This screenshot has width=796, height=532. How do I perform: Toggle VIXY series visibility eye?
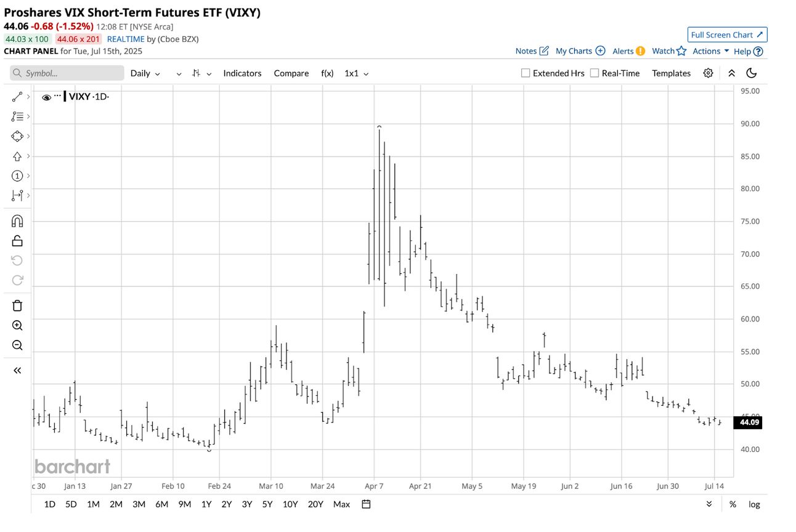pos(46,97)
